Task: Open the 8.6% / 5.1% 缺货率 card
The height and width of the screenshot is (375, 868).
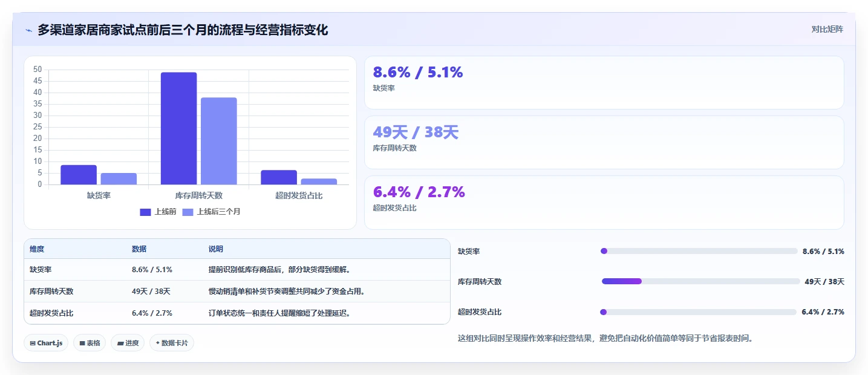Action: pyautogui.click(x=604, y=82)
